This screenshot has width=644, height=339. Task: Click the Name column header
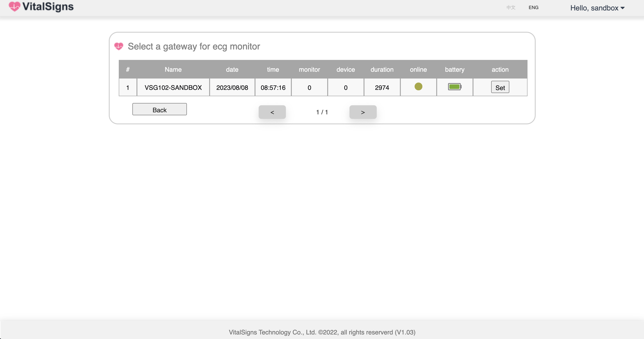173,69
